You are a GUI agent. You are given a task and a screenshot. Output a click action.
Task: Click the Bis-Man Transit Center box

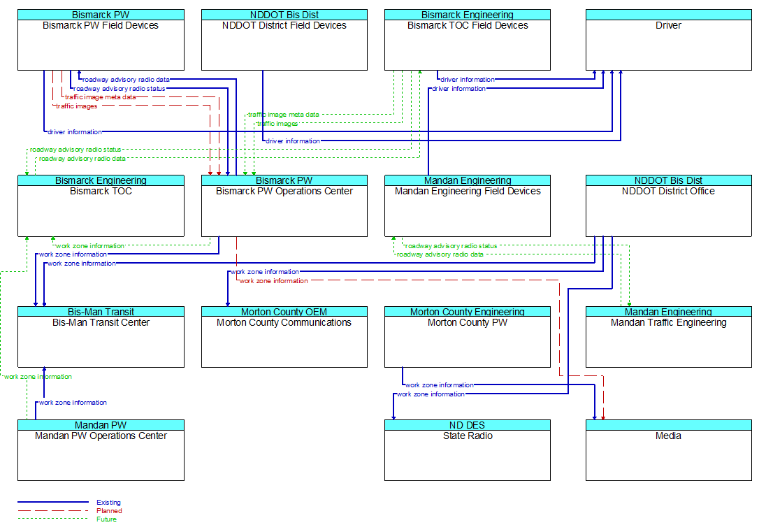coord(101,337)
